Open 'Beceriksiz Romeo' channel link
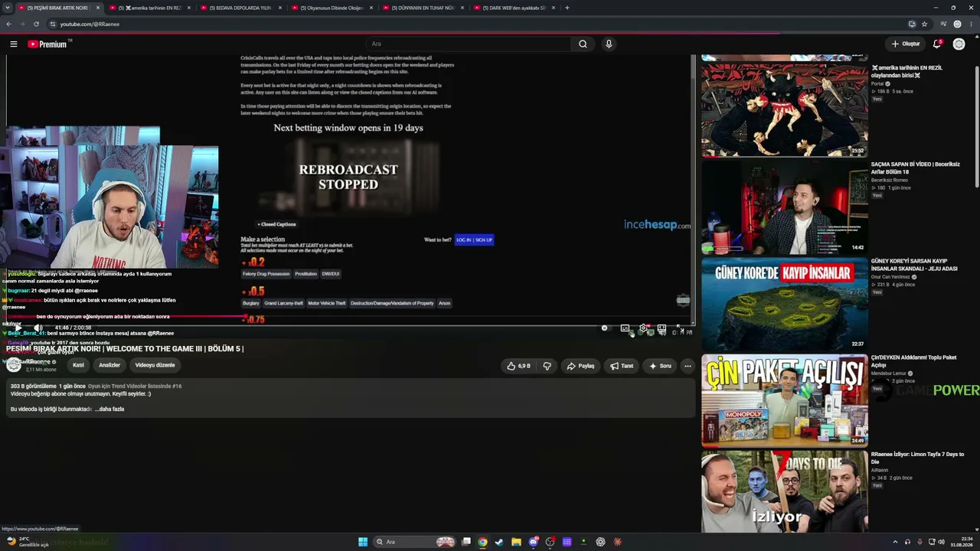980x551 pixels. 890,180
